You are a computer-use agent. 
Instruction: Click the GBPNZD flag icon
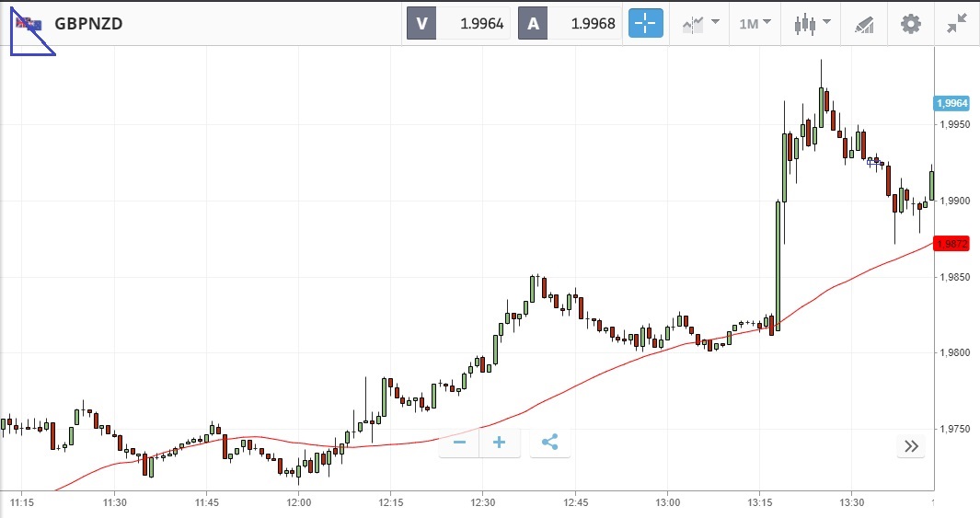click(28, 23)
